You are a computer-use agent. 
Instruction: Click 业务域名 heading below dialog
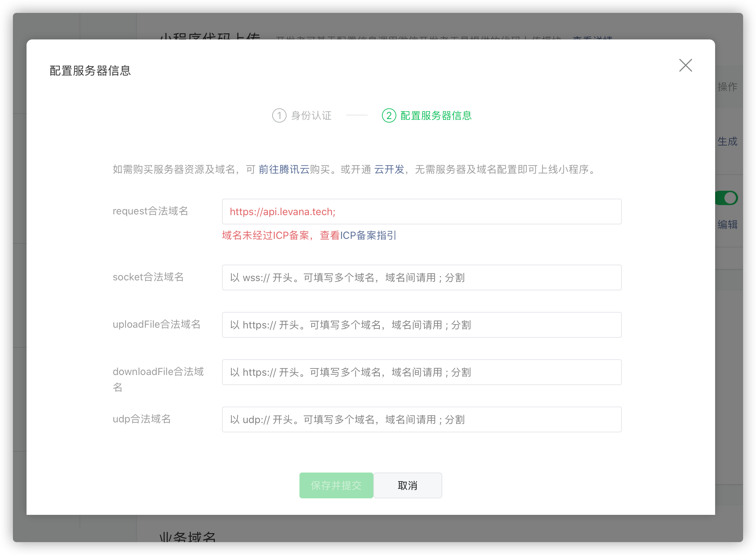pyautogui.click(x=187, y=537)
